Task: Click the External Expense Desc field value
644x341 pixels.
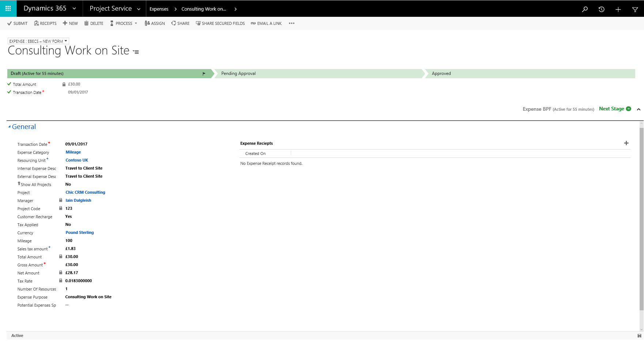Action: (x=84, y=176)
